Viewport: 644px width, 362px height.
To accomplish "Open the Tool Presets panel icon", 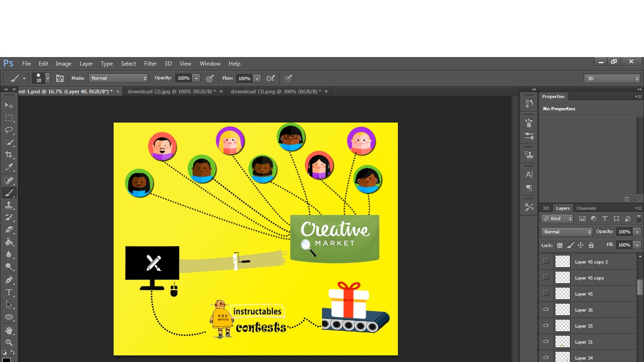I will pyautogui.click(x=529, y=207).
